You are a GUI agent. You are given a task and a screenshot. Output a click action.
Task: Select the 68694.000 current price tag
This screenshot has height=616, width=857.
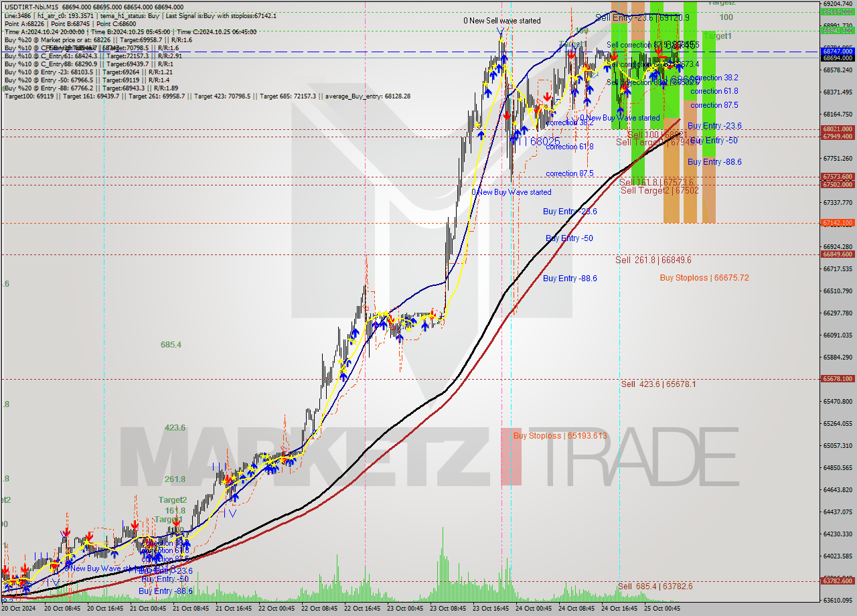pyautogui.click(x=838, y=58)
